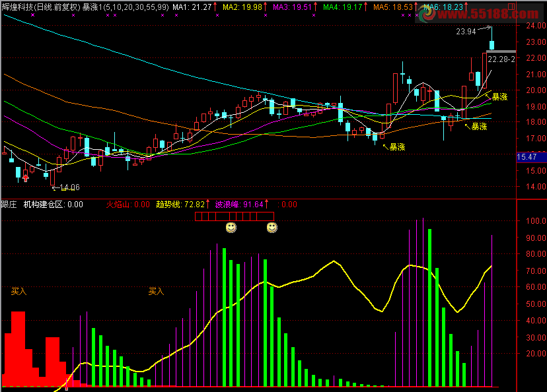Click the red candle bottoming at 14.06
547x392 pixels.
(x=53, y=178)
